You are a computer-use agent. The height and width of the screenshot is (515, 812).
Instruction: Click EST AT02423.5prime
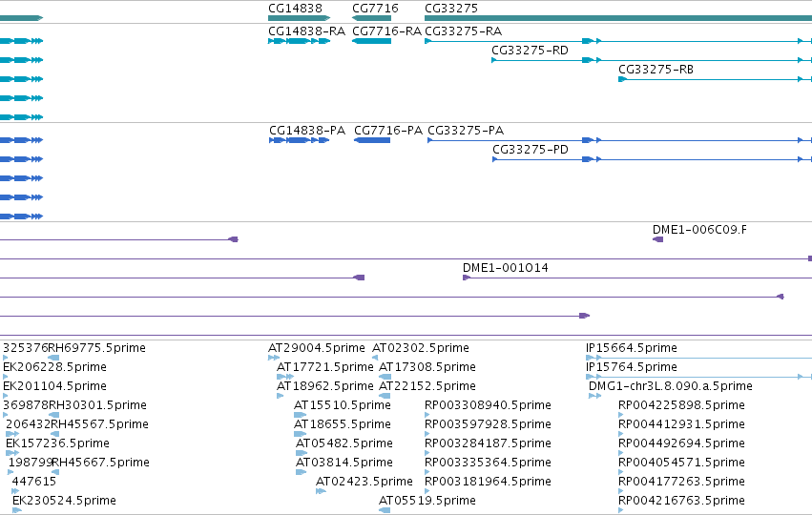(x=364, y=482)
